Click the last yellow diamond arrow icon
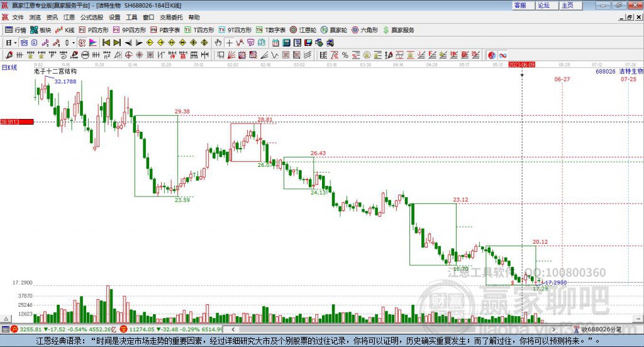This screenshot has height=347, width=644. pos(204,43)
